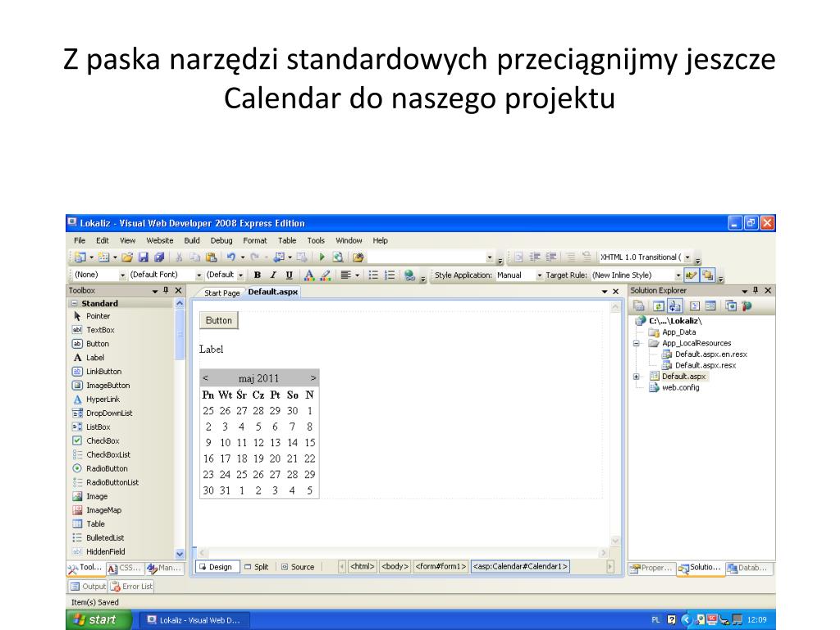Click the Button control on design surface
Screen dimensions: 840x630
pos(218,321)
